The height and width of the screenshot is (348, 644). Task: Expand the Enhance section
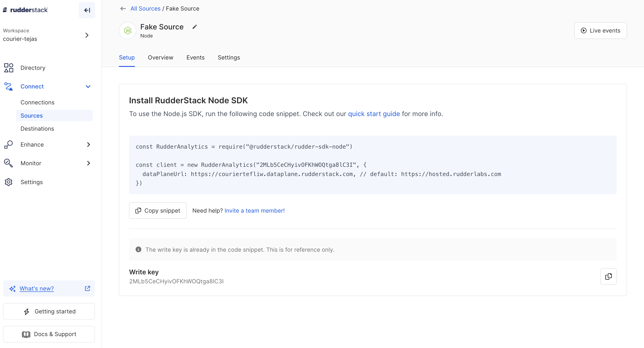click(x=89, y=145)
